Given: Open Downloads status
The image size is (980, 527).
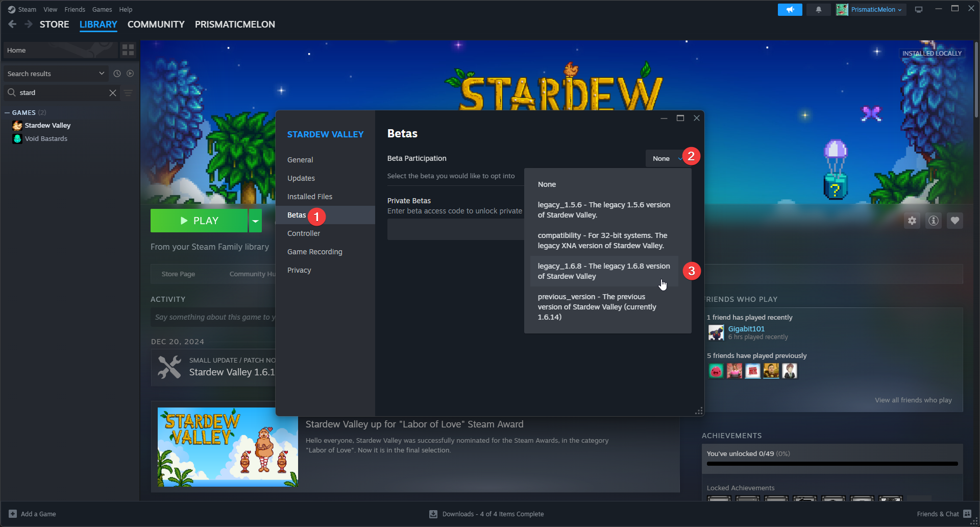Looking at the screenshot, I should point(486,514).
